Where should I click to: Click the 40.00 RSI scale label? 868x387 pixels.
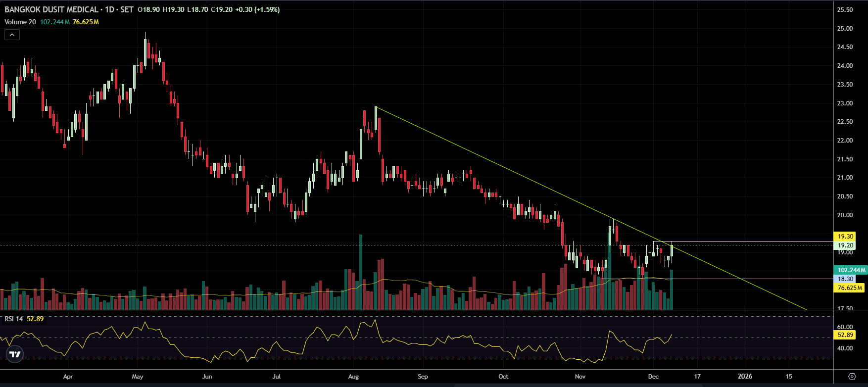click(845, 348)
